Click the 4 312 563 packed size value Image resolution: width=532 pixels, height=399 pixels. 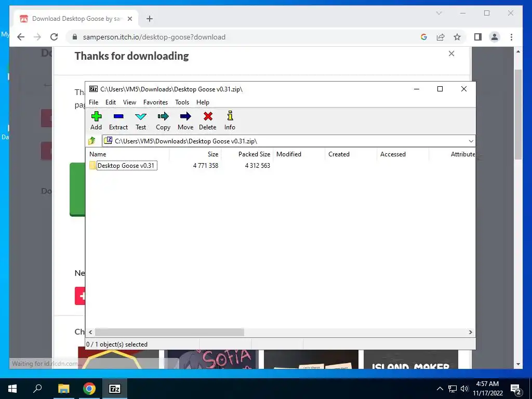point(258,166)
